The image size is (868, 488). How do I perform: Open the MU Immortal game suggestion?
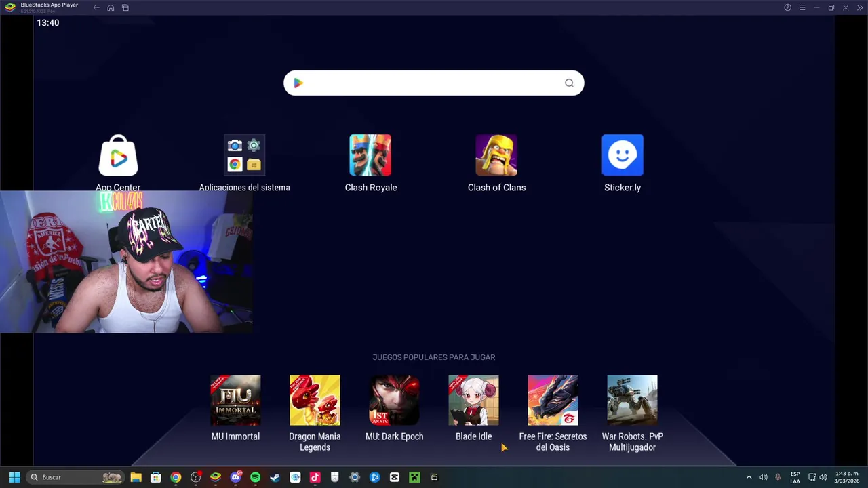coord(235,401)
